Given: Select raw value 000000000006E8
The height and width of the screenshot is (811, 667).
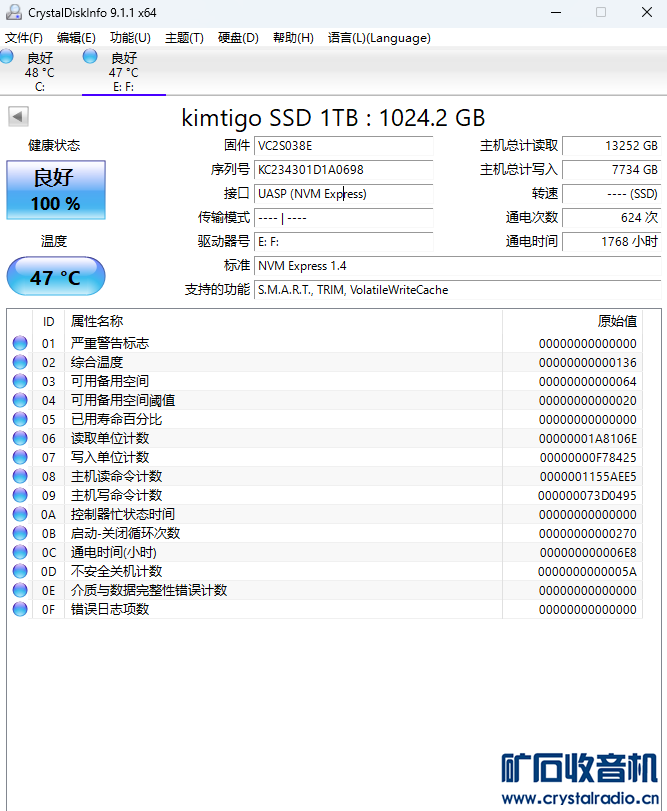Looking at the screenshot, I should click(x=588, y=552).
